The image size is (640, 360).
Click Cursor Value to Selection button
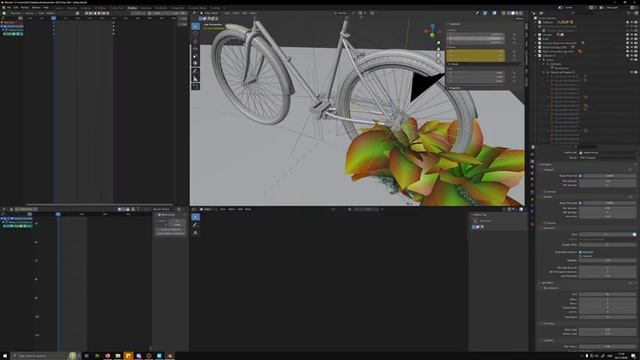[x=170, y=234]
